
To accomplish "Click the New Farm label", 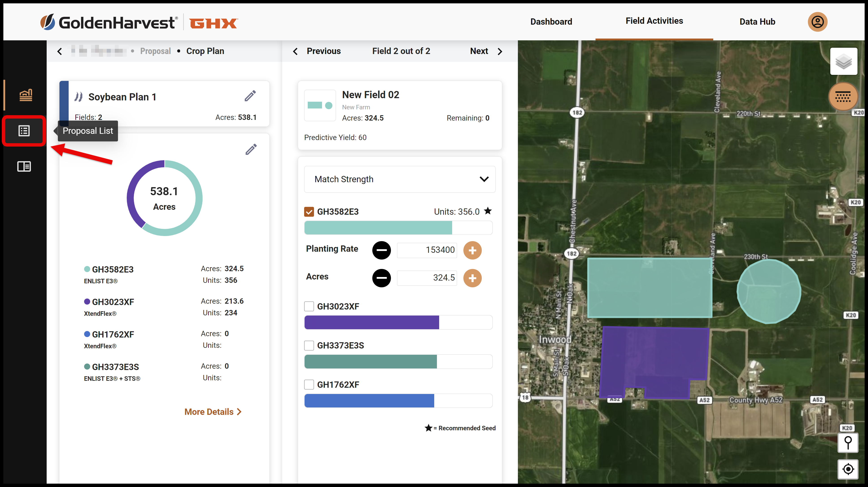I will (x=356, y=107).
